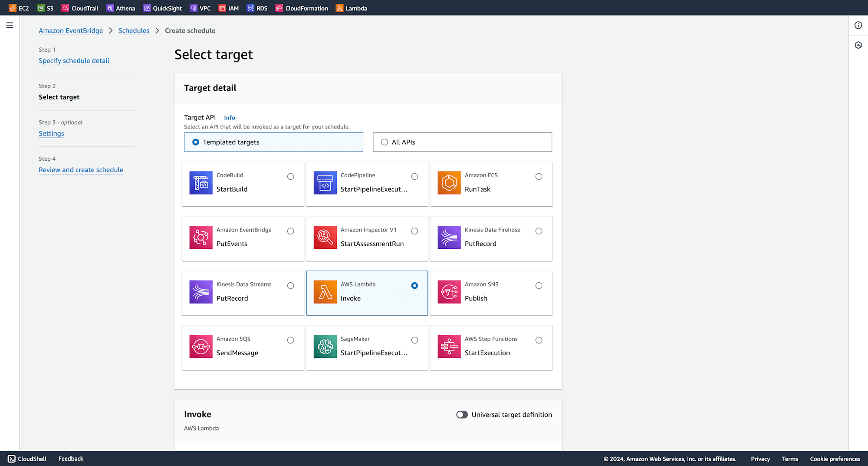Click the Amazon ECS RunTask icon
Viewport: 868px width, 466px height.
point(449,183)
